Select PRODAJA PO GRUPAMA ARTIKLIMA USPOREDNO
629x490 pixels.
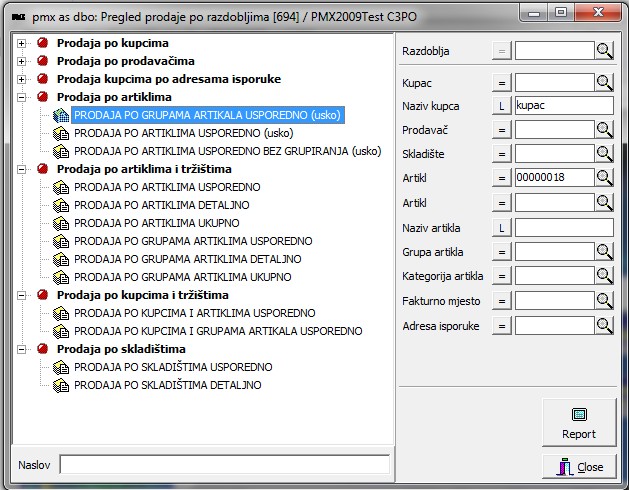coord(193,241)
